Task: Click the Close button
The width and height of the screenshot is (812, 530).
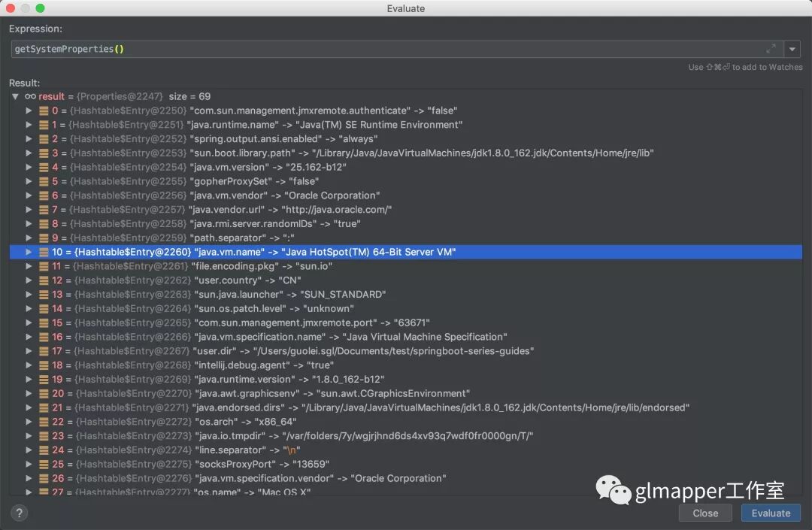Action: coord(705,513)
